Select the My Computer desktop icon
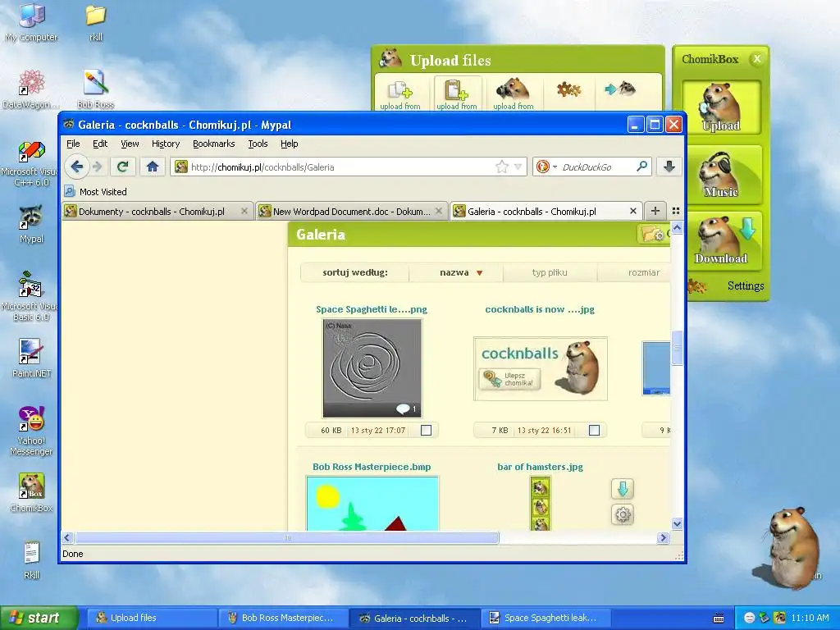This screenshot has width=840, height=630. click(32, 22)
